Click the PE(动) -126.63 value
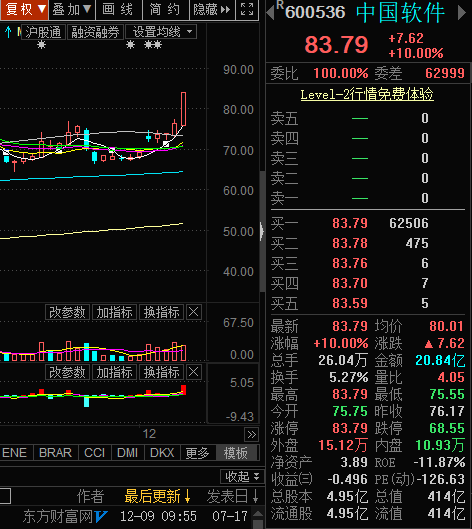The image size is (472, 529). (441, 479)
